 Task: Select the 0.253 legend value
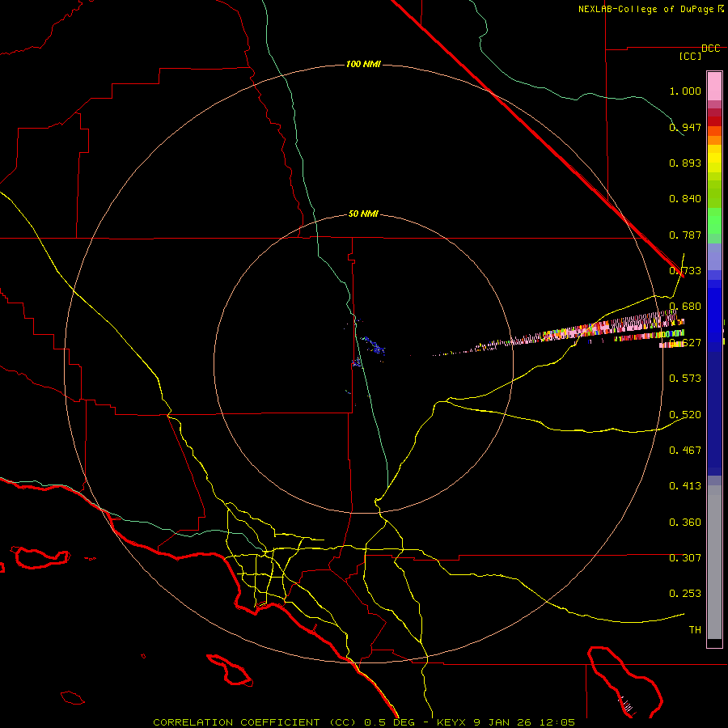[x=685, y=594]
